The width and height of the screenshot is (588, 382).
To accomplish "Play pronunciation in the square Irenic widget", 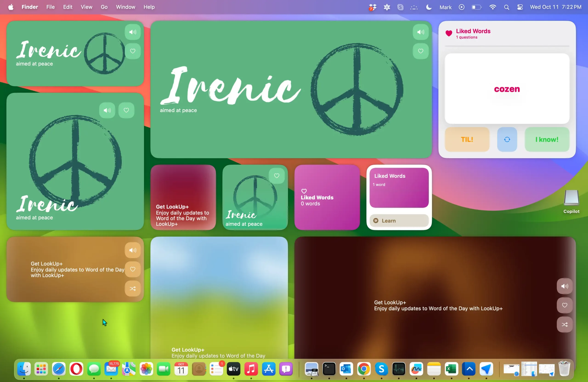I will click(x=107, y=110).
